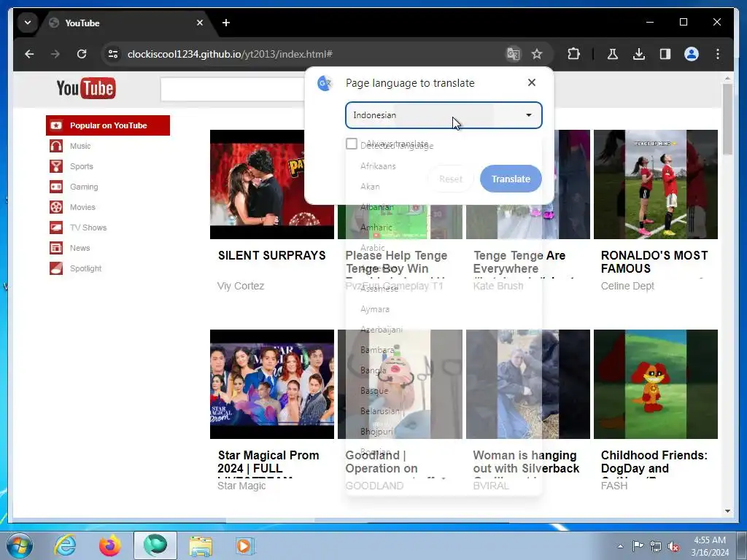
Task: Open File Explorer from taskbar
Action: [x=201, y=545]
